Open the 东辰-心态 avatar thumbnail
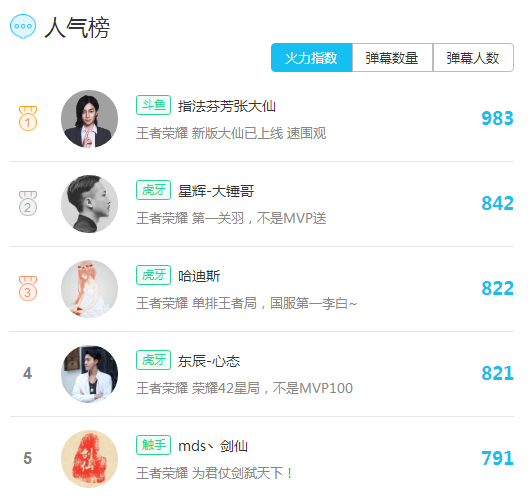The height and width of the screenshot is (501, 531). pyautogui.click(x=89, y=374)
